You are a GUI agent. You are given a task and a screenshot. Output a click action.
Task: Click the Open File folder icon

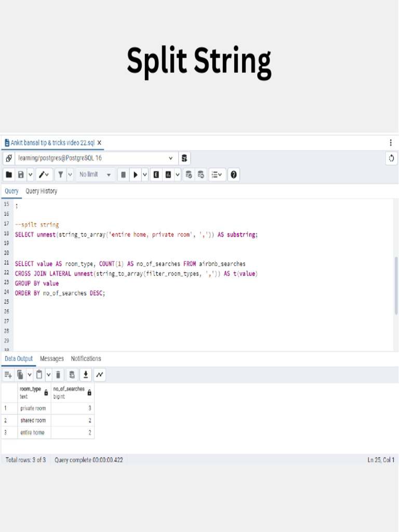coord(9,175)
